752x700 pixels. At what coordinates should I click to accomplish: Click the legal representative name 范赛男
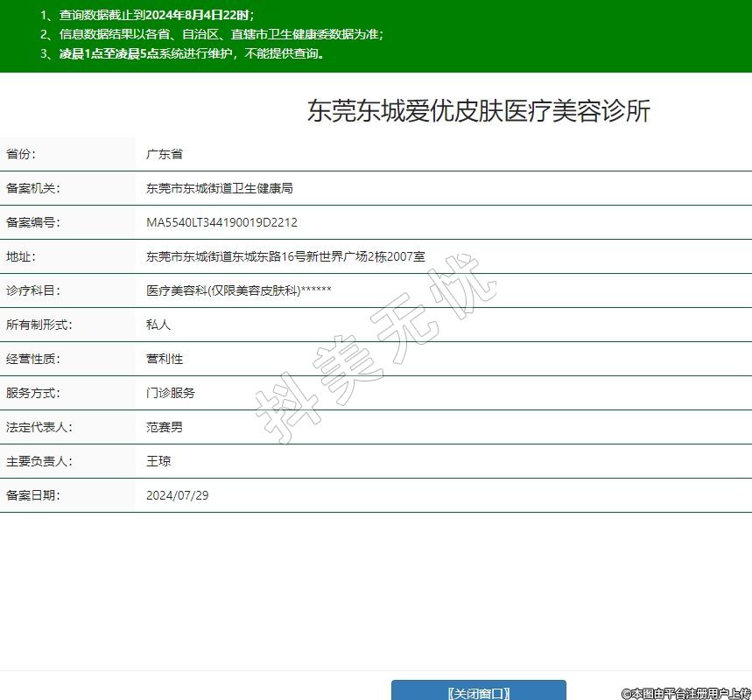(165, 427)
